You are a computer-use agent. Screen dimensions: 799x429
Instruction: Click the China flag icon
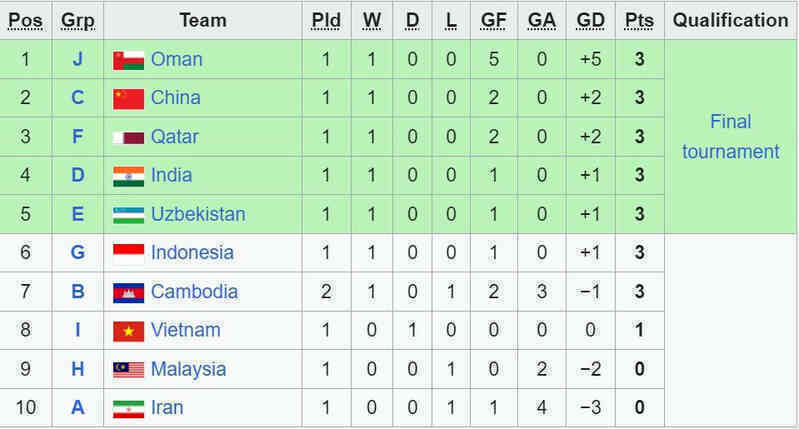click(x=128, y=99)
